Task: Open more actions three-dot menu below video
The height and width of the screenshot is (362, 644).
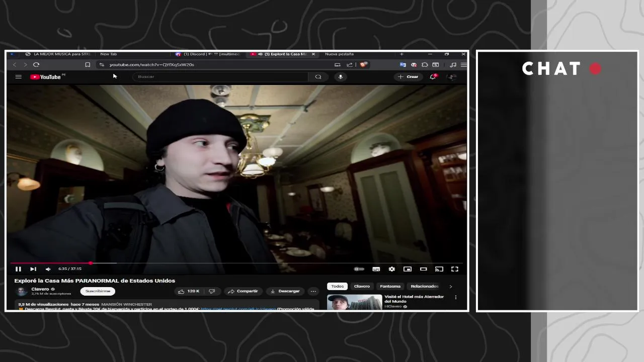Action: [x=313, y=291]
